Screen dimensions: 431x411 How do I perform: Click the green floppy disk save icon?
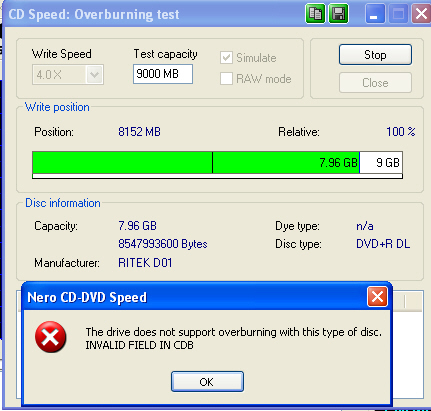click(339, 14)
